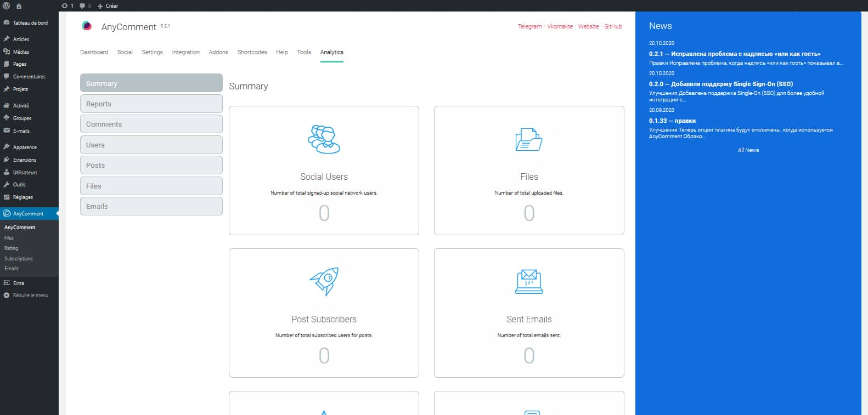The image size is (868, 415).
Task: Click the Sent Emails laptop icon
Action: pyautogui.click(x=528, y=282)
